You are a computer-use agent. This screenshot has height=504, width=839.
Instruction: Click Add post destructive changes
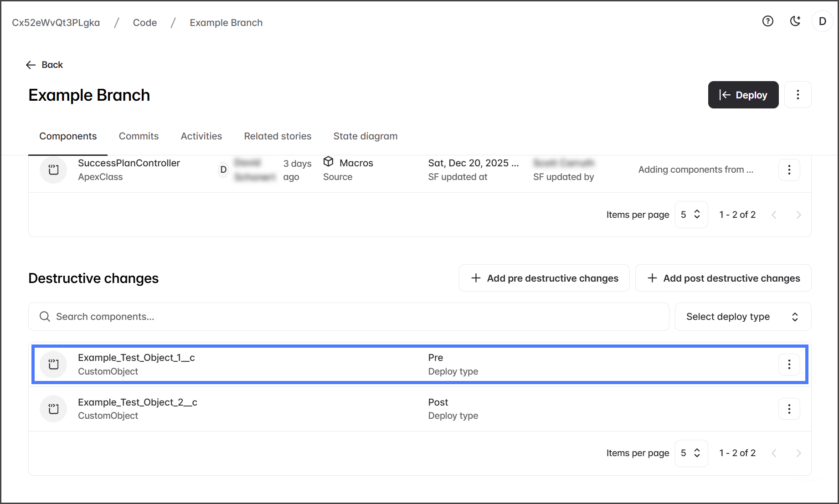coord(723,278)
